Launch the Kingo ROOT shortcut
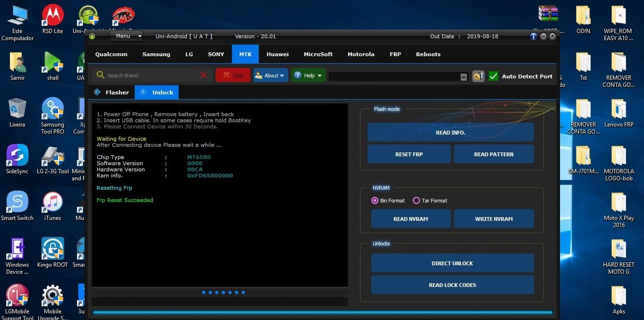Screen dimensions: 644x320 click(x=53, y=253)
